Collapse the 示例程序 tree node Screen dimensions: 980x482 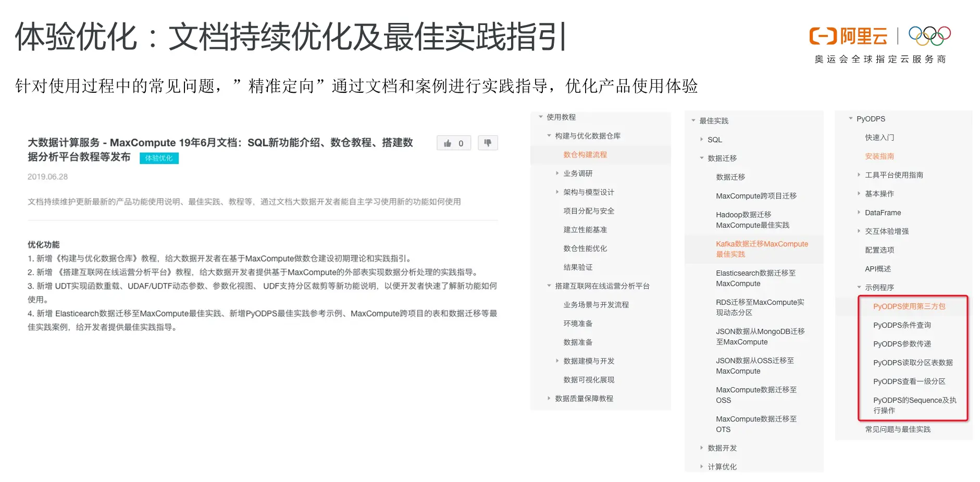[x=859, y=287]
